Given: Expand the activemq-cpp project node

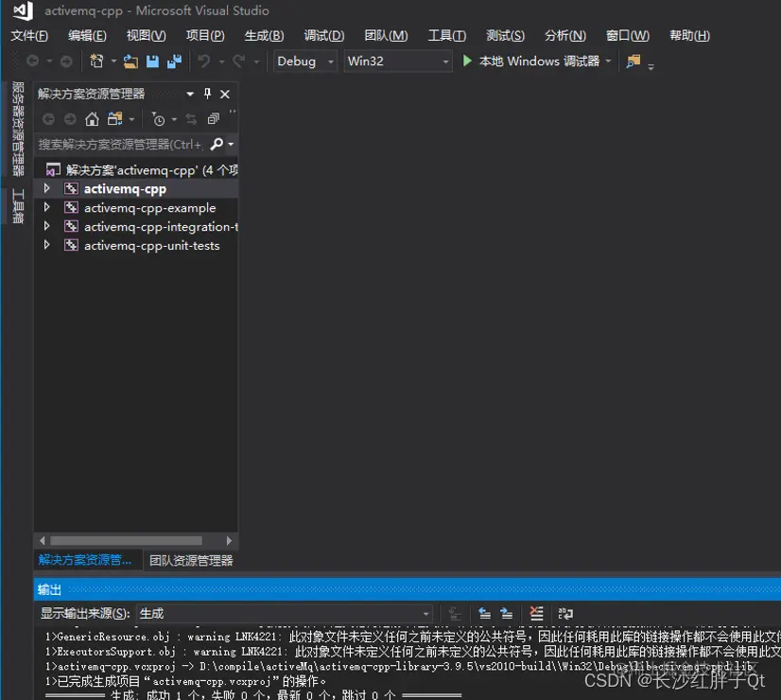Looking at the screenshot, I should point(47,188).
